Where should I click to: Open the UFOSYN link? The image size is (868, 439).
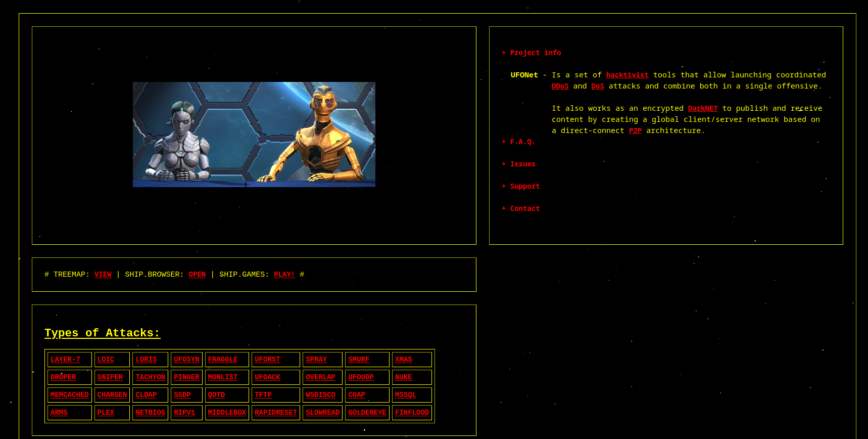pos(186,360)
